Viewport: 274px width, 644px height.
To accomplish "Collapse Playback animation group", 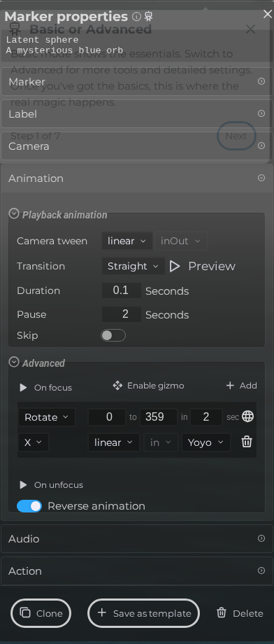I will tap(14, 214).
